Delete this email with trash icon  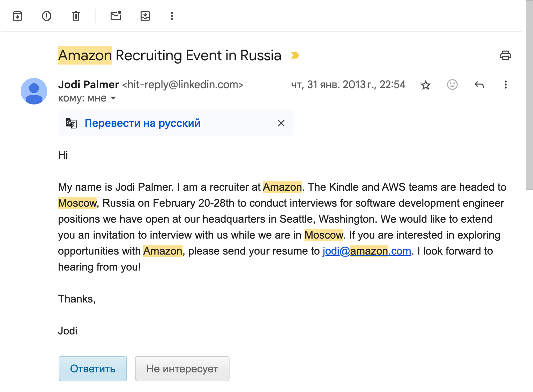click(76, 16)
